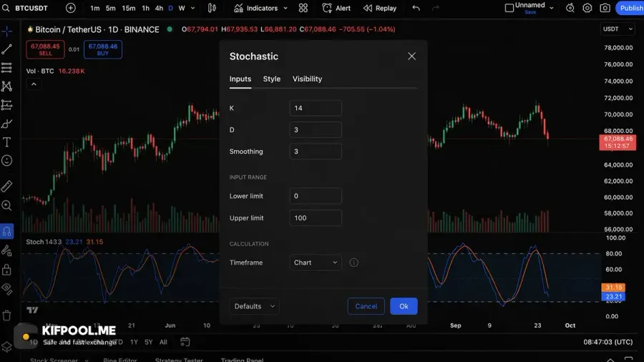Open chart settings gear icon

(x=587, y=8)
